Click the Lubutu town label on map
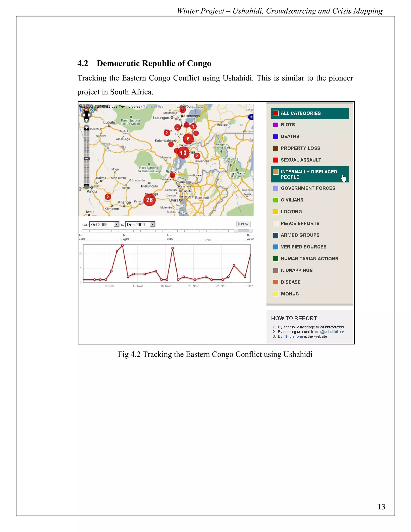The image size is (411, 532). (x=109, y=122)
